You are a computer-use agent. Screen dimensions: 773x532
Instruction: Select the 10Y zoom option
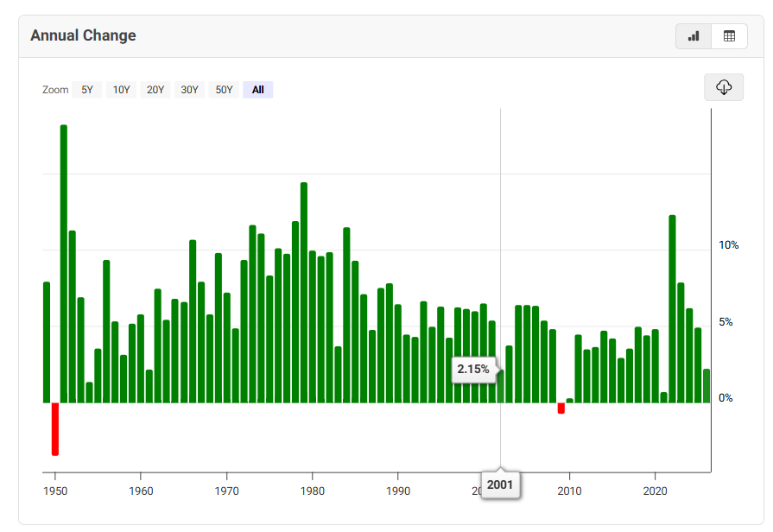click(121, 90)
